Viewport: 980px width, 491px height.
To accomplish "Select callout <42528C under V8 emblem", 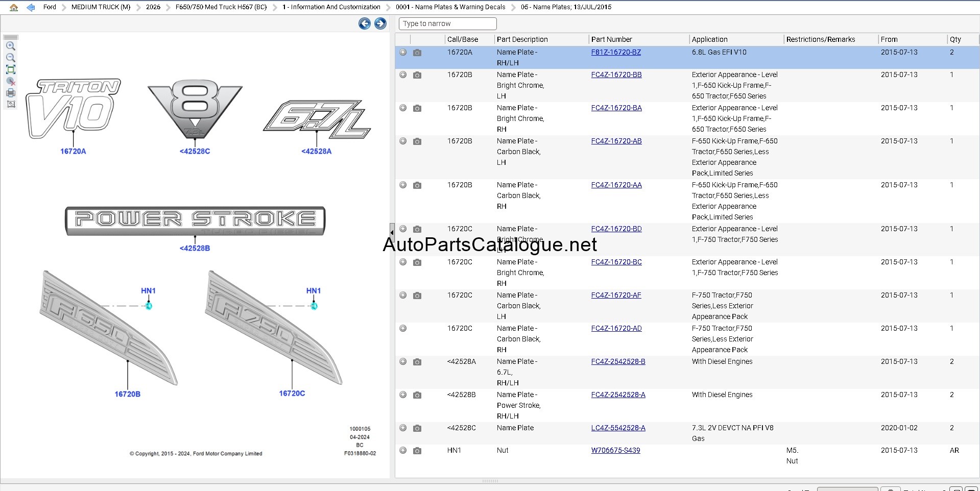I will (195, 151).
